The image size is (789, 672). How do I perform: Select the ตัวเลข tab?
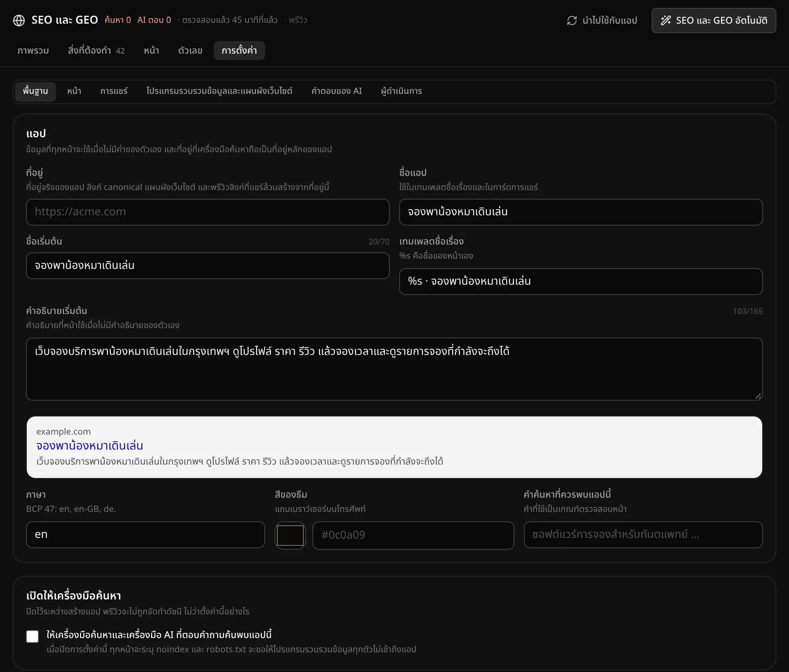tap(190, 50)
